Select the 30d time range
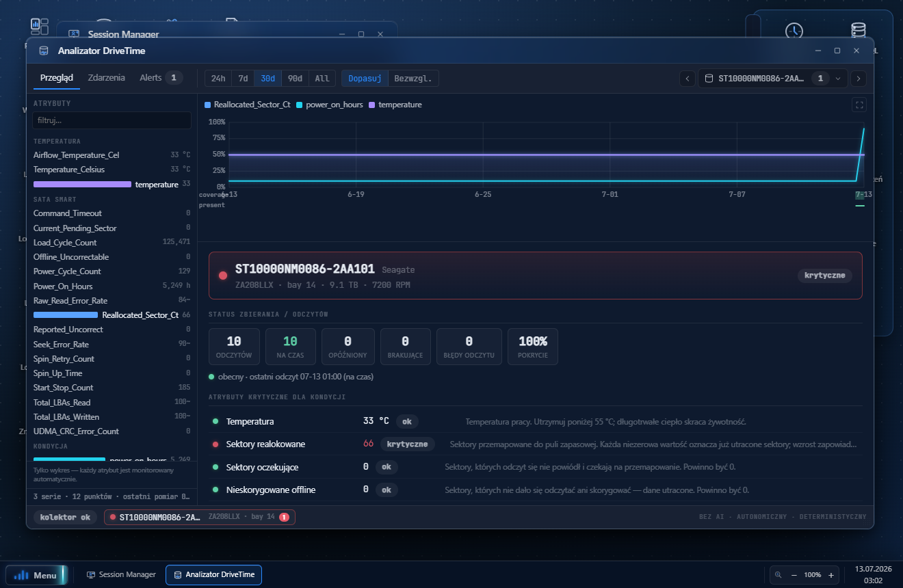Image resolution: width=903 pixels, height=588 pixels. (x=267, y=79)
